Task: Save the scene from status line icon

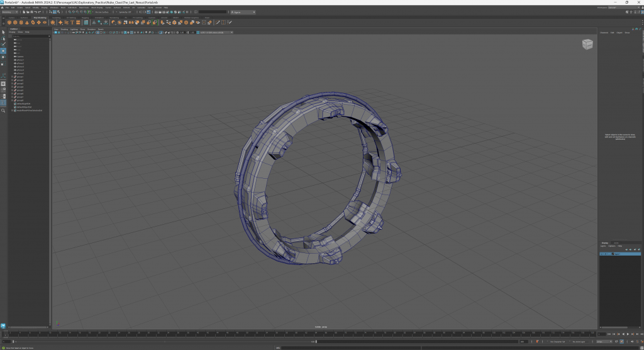Action: coord(31,12)
